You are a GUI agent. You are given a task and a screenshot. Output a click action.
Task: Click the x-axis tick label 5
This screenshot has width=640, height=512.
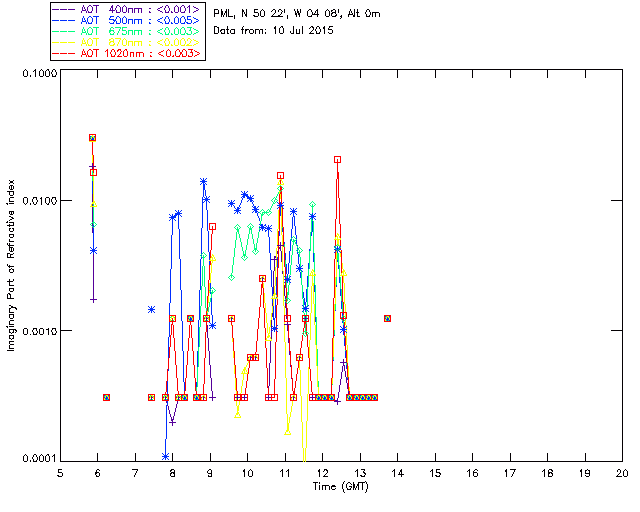[60, 473]
